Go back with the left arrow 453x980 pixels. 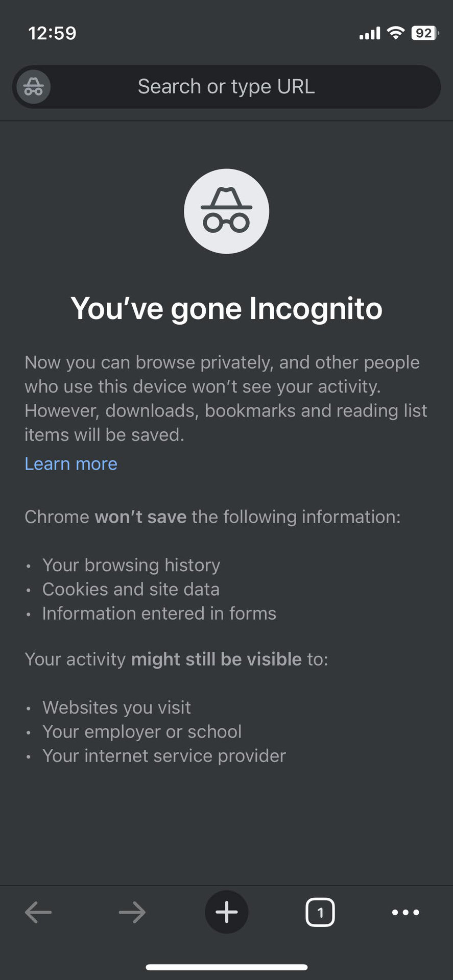(x=38, y=912)
